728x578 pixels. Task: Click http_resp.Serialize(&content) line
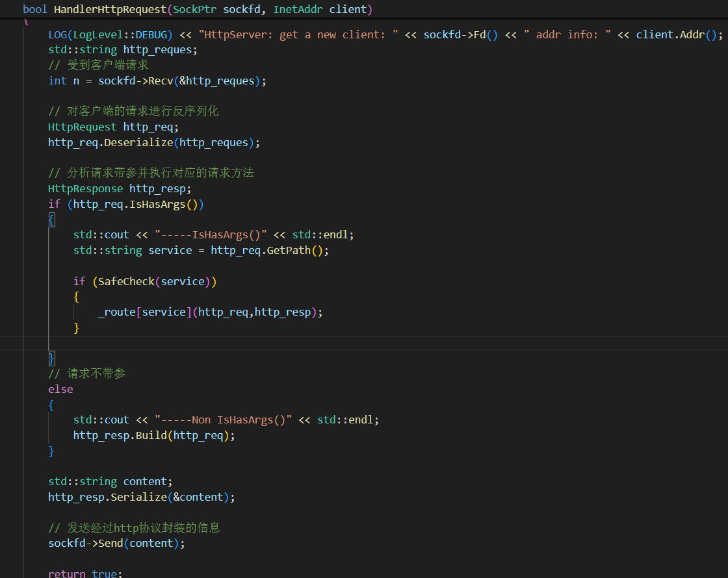click(142, 497)
